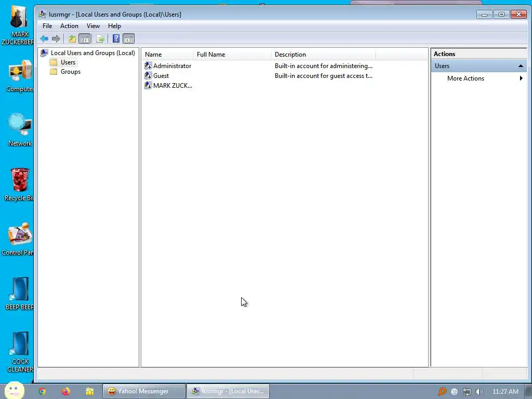The image size is (532, 399).
Task: Click the Administrator user account icon
Action: [148, 66]
